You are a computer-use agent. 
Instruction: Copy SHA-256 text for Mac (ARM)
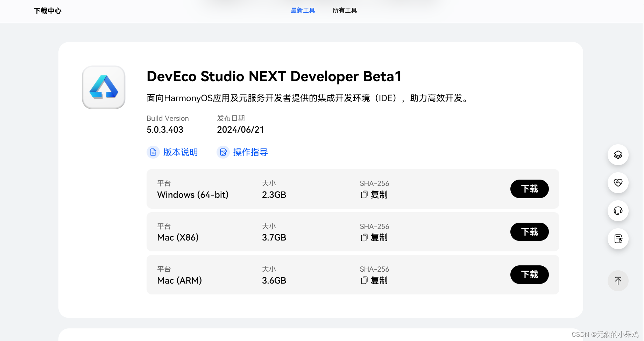[379, 280]
